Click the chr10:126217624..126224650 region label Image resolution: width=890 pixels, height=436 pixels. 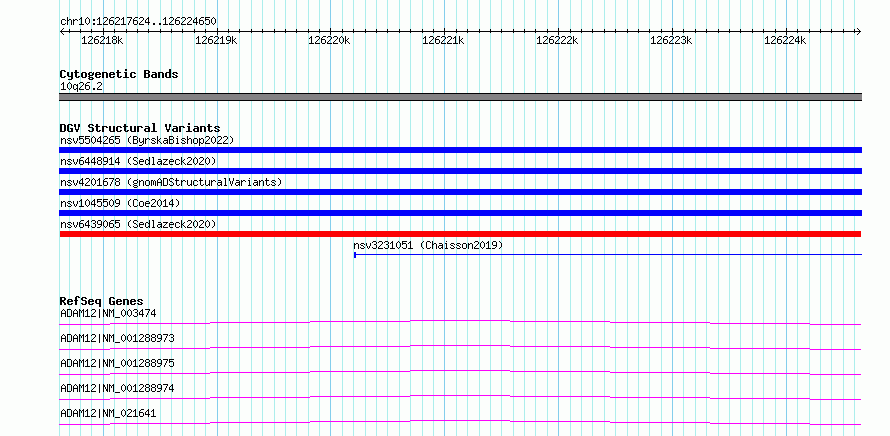(138, 22)
